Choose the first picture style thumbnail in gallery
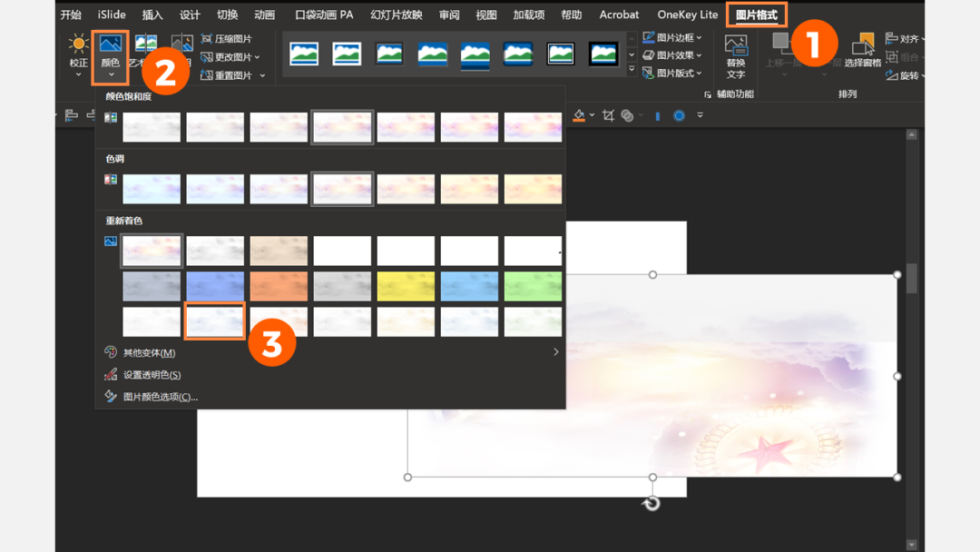980x552 pixels. pos(304,54)
